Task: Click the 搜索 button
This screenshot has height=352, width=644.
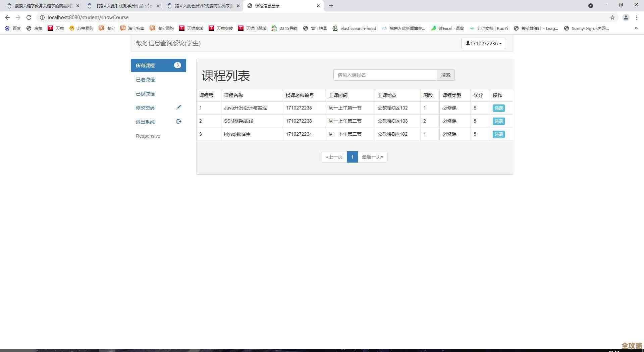Action: (445, 75)
